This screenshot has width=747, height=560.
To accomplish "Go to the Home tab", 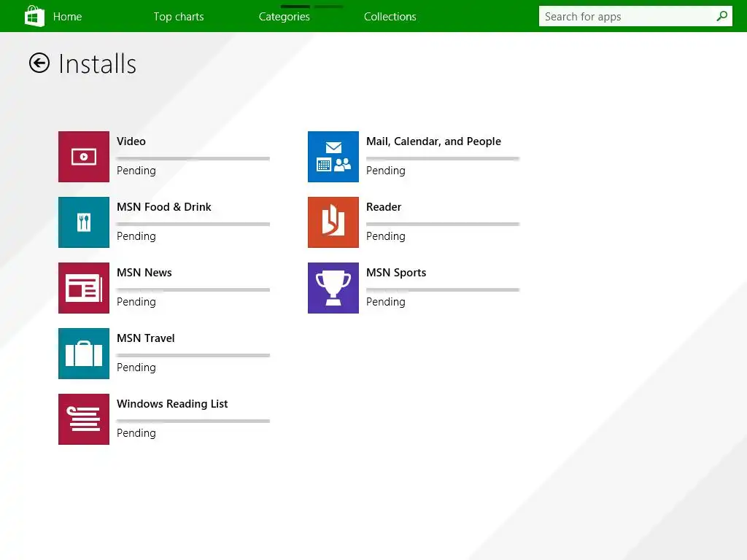I will (68, 17).
